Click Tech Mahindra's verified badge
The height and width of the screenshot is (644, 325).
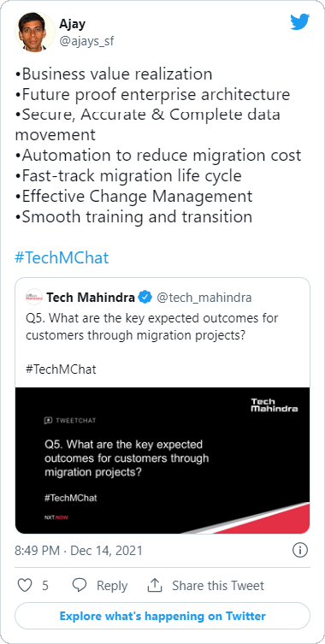[x=145, y=297]
